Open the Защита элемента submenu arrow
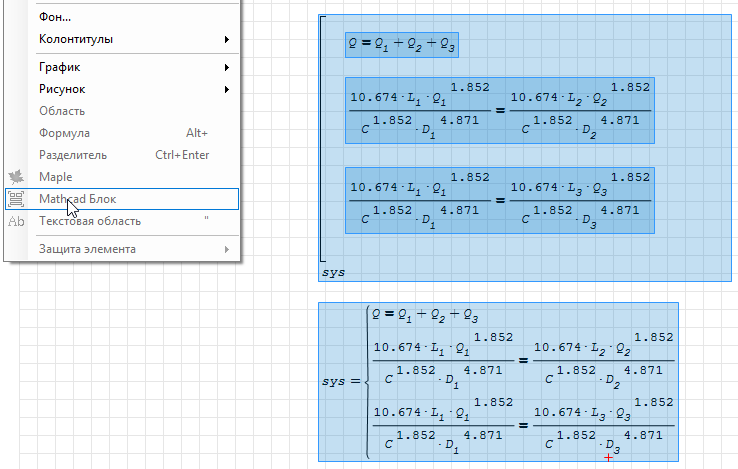This screenshot has width=738, height=469. tap(227, 249)
